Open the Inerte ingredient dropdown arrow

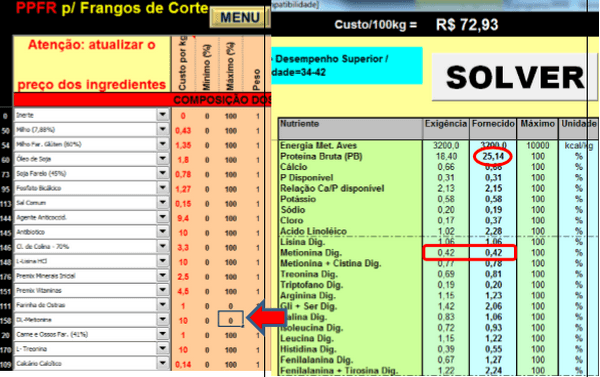pyautogui.click(x=163, y=115)
